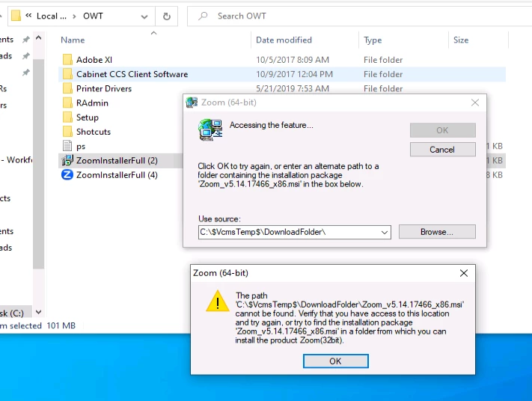
Task: Select the Adobe XI folder name
Action: point(94,60)
